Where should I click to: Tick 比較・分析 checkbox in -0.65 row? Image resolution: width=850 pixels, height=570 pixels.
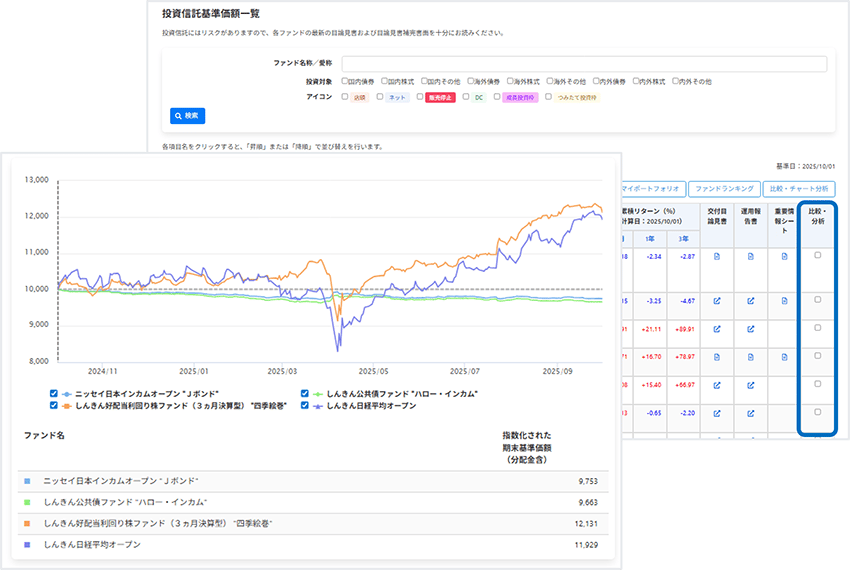817,412
